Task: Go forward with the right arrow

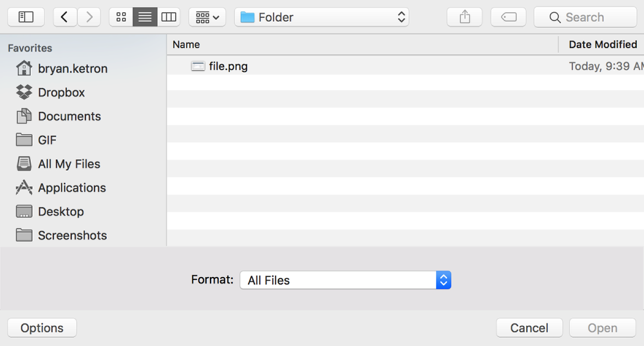Action: coord(89,17)
